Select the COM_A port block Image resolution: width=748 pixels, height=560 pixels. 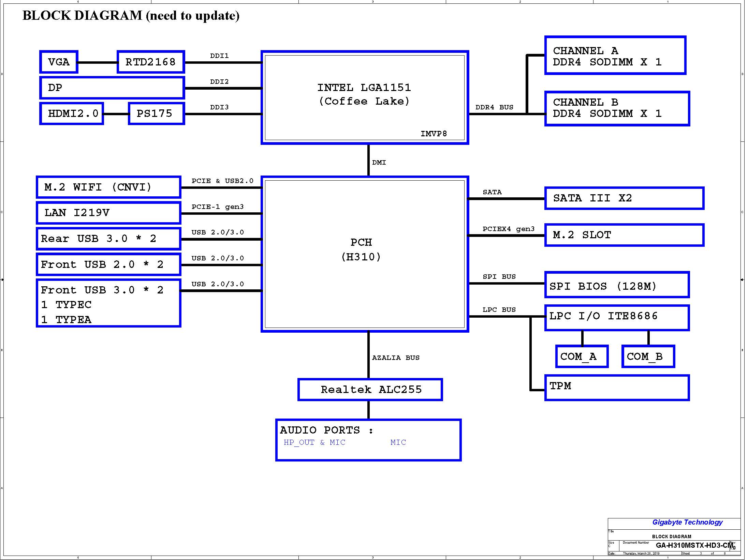582,357
